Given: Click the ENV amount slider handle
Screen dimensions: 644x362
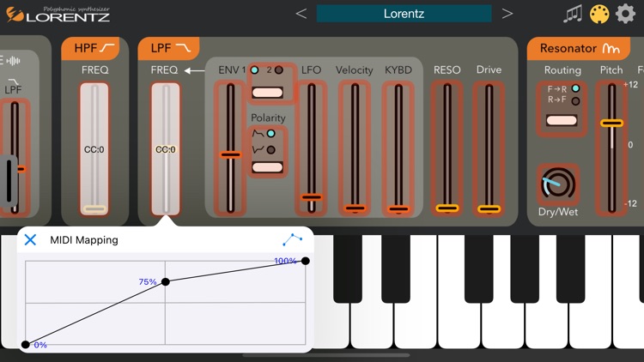Looking at the screenshot, I should pyautogui.click(x=230, y=154).
